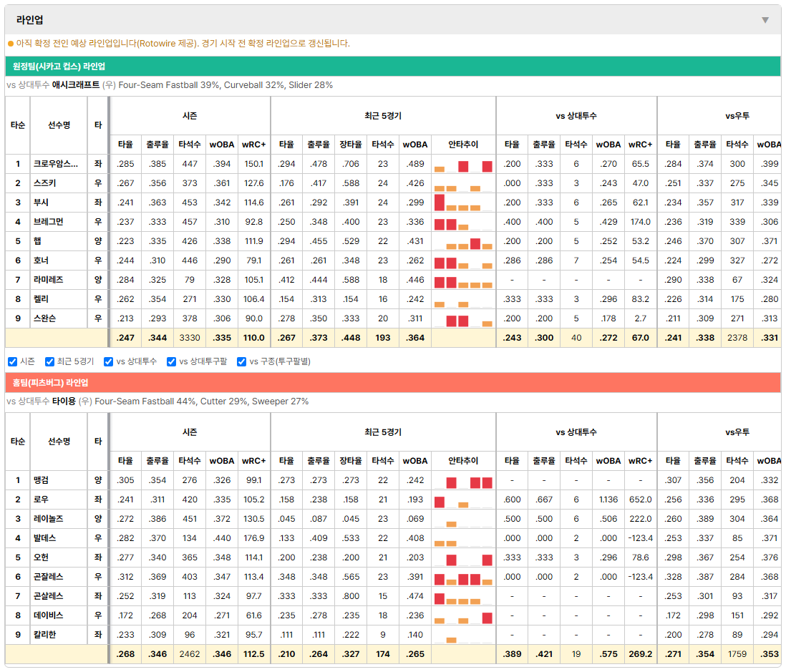
Task: Click player name 스즈키 in lineup
Action: (x=44, y=183)
